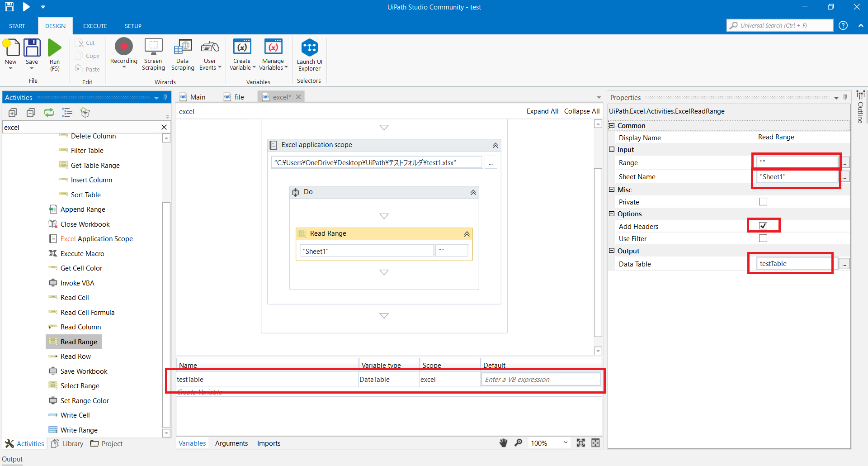
Task: Click the pan hand tool icon
Action: pyautogui.click(x=503, y=443)
